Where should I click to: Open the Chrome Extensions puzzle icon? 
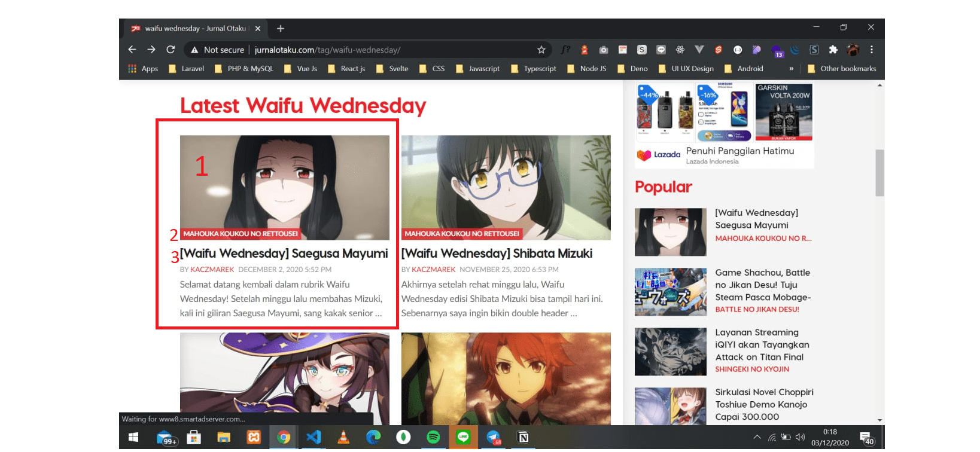coord(833,50)
